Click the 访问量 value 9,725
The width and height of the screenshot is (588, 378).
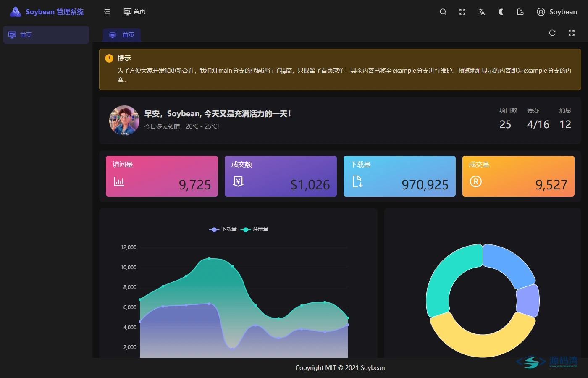[x=195, y=185]
